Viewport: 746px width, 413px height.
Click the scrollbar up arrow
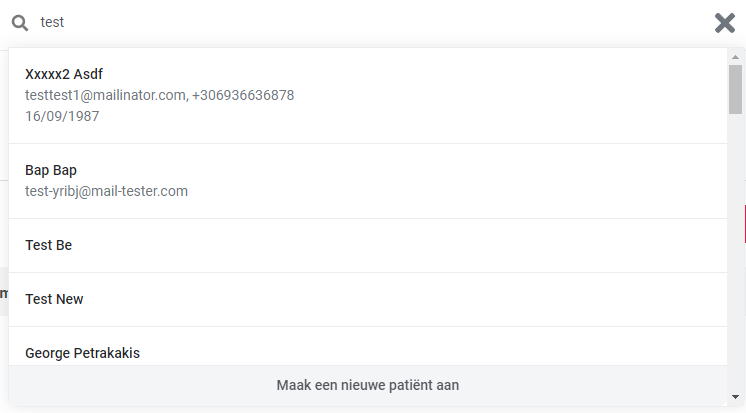(736, 57)
